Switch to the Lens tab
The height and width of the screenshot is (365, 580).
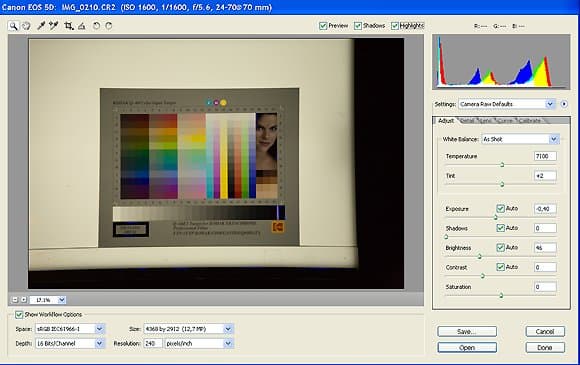click(x=486, y=121)
